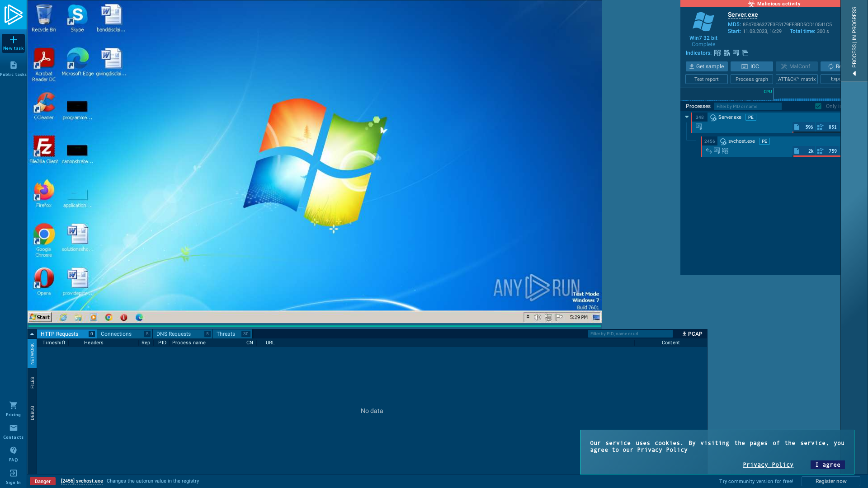This screenshot has height=488, width=868.
Task: Select the Firefox desktop icon
Action: [44, 193]
